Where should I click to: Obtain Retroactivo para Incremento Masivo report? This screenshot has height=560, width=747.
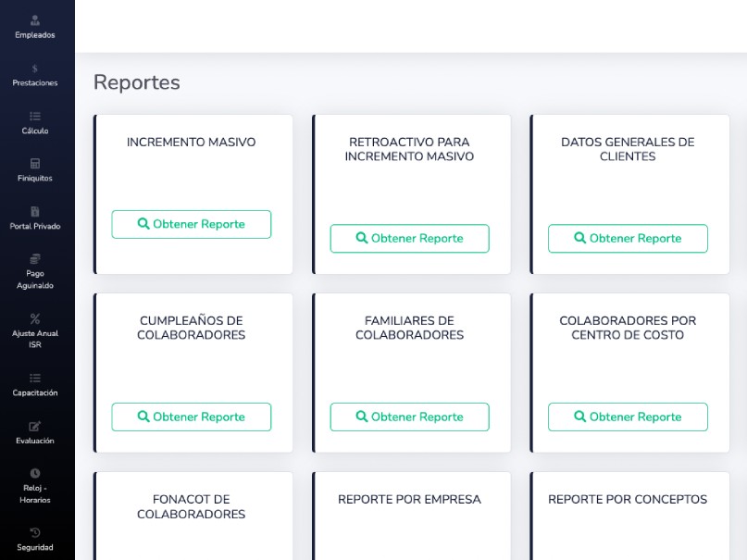pyautogui.click(x=409, y=238)
